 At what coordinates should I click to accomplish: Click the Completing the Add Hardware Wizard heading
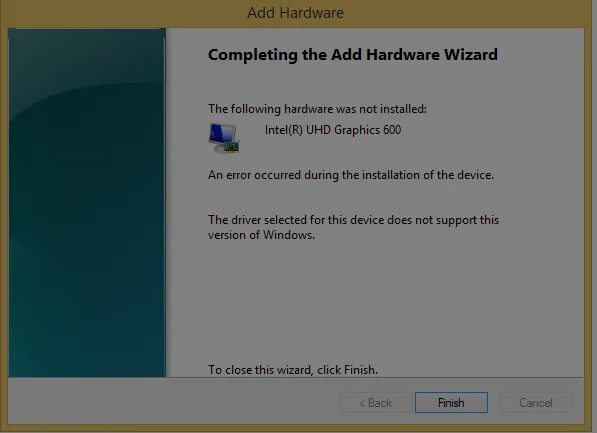(x=353, y=55)
